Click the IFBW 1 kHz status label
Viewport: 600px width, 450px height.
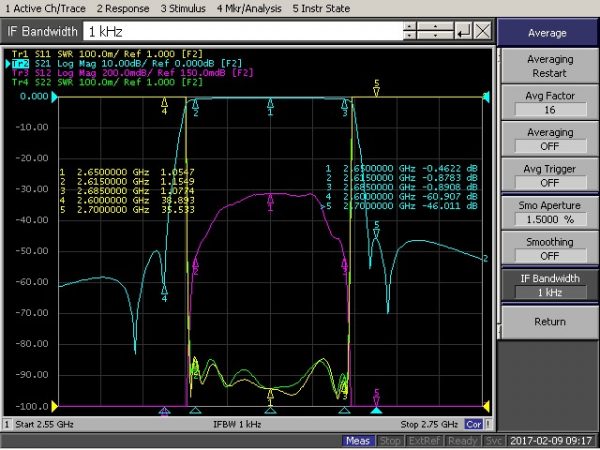pyautogui.click(x=237, y=424)
